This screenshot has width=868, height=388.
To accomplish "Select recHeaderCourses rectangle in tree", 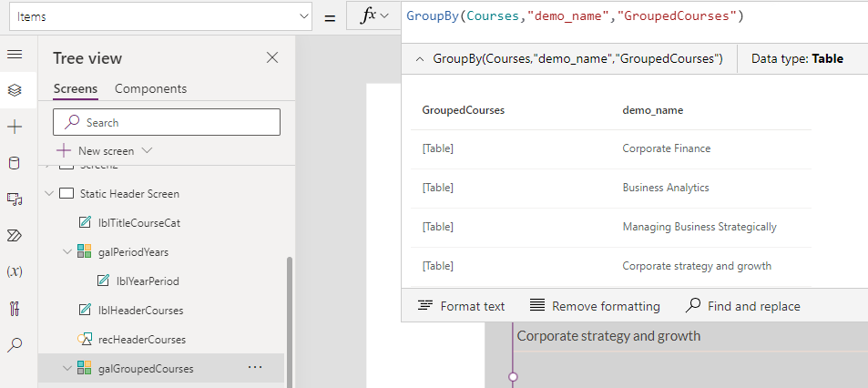I will coord(142,340).
